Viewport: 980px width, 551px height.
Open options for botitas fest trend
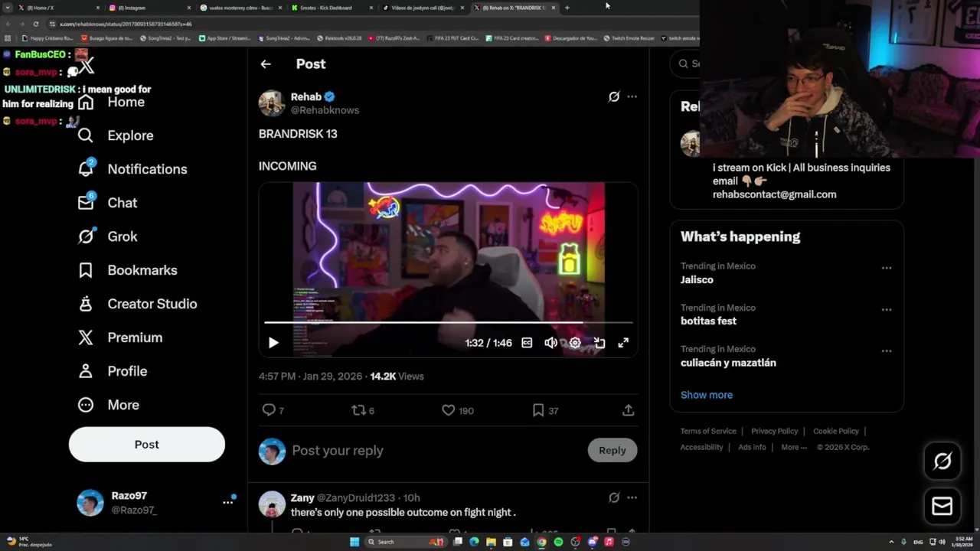[886, 309]
